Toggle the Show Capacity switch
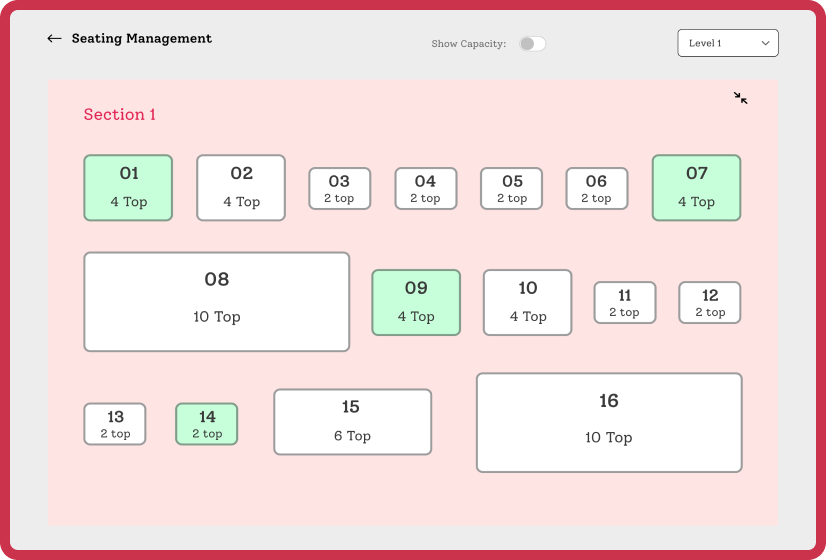The image size is (826, 560). coord(532,44)
